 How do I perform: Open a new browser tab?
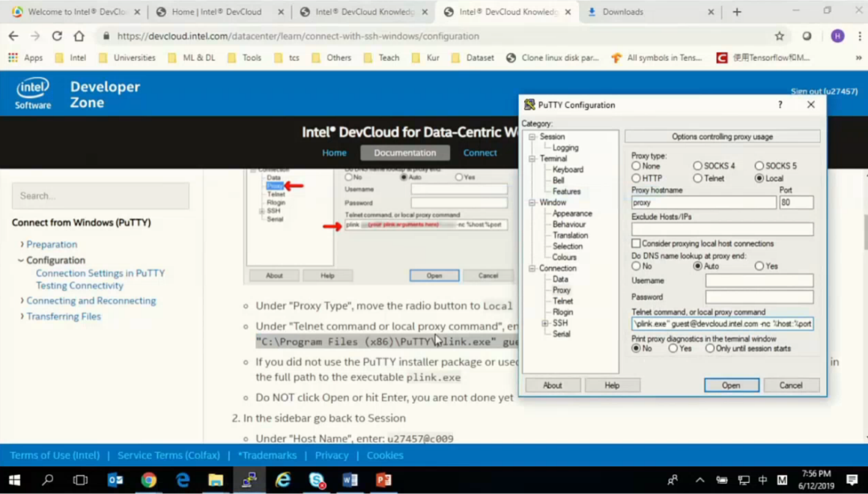click(x=737, y=12)
